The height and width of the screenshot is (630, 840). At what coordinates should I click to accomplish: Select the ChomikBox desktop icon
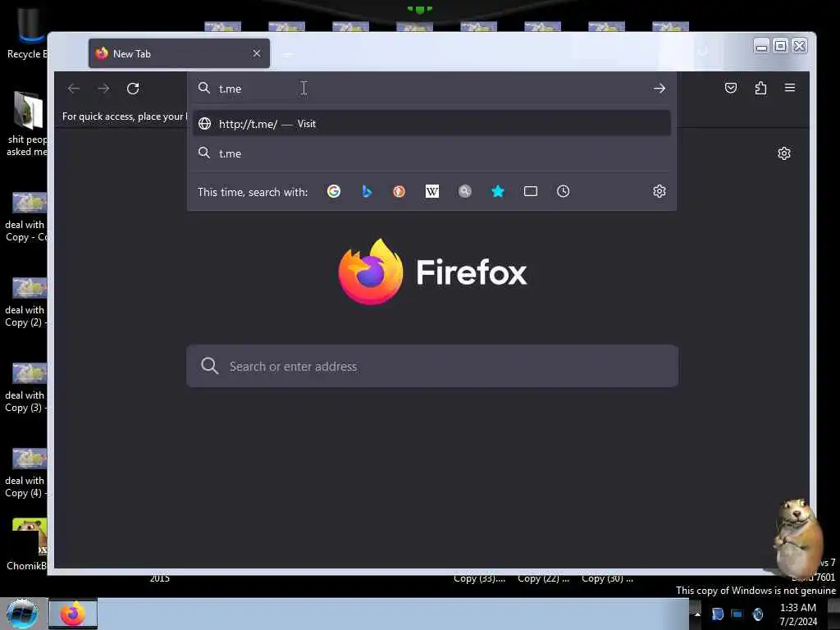(x=27, y=545)
